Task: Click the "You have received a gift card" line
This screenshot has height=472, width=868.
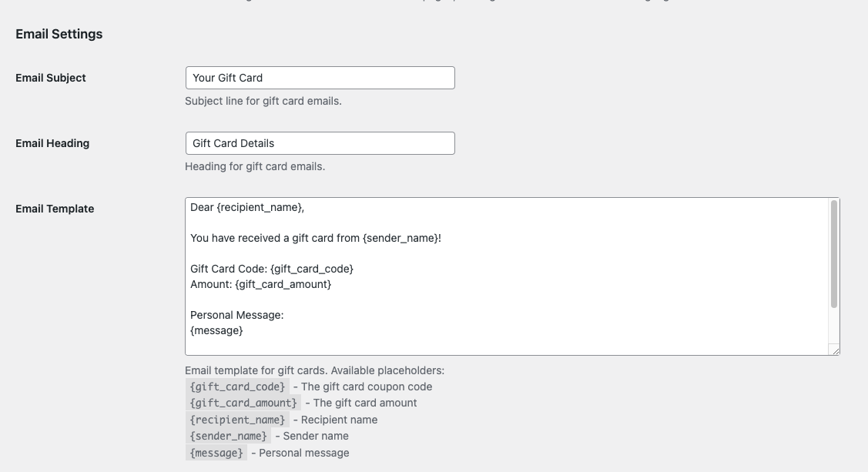Action: tap(316, 238)
